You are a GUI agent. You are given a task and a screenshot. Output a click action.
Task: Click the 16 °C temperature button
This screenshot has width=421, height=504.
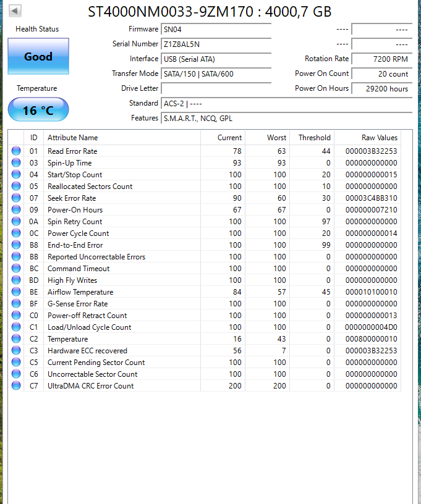point(38,110)
